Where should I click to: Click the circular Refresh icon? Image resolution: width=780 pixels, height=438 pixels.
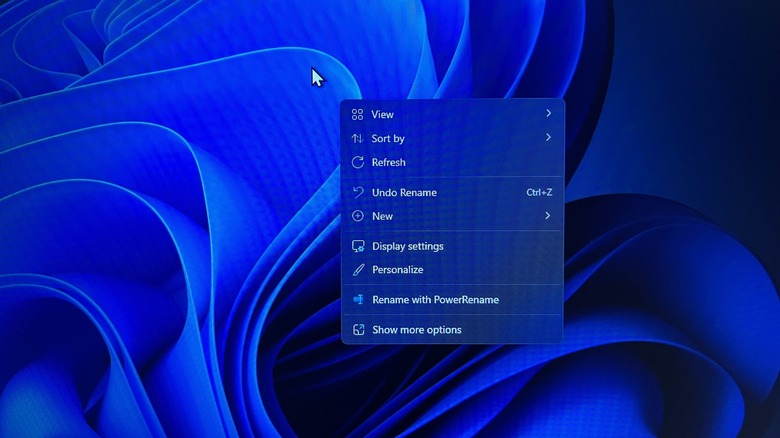click(x=358, y=162)
